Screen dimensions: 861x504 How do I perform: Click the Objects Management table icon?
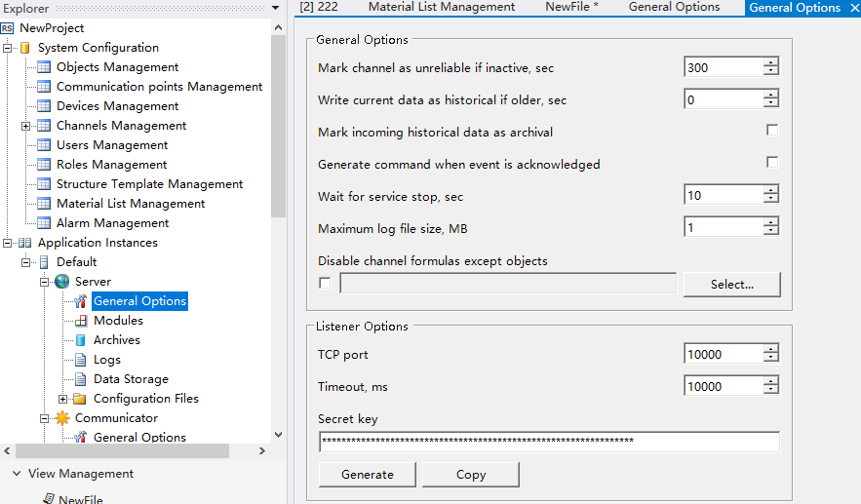(44, 67)
